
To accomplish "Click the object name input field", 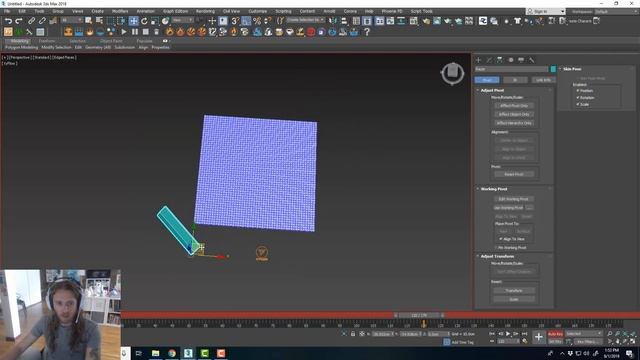I will point(511,69).
